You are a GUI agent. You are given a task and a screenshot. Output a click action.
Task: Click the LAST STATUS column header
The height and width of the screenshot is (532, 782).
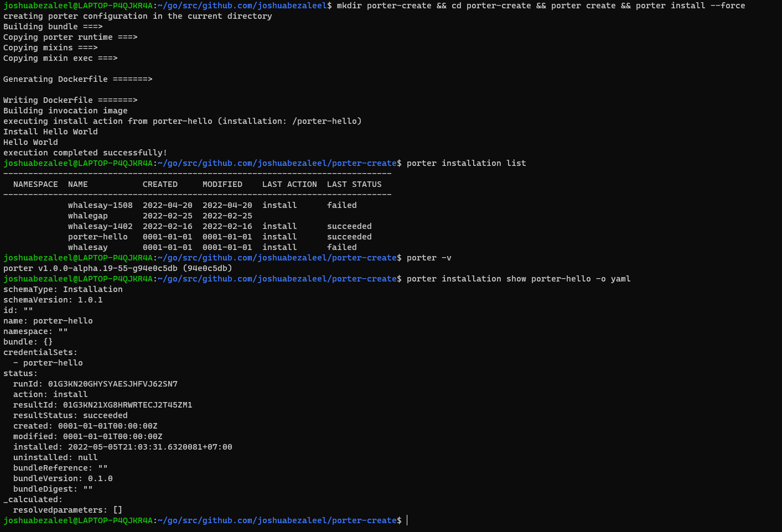pos(354,184)
